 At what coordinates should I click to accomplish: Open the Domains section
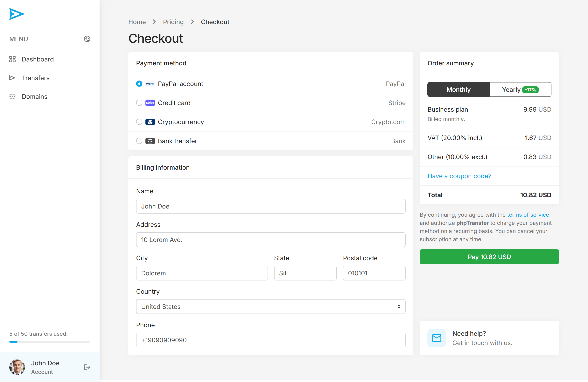coord(34,97)
